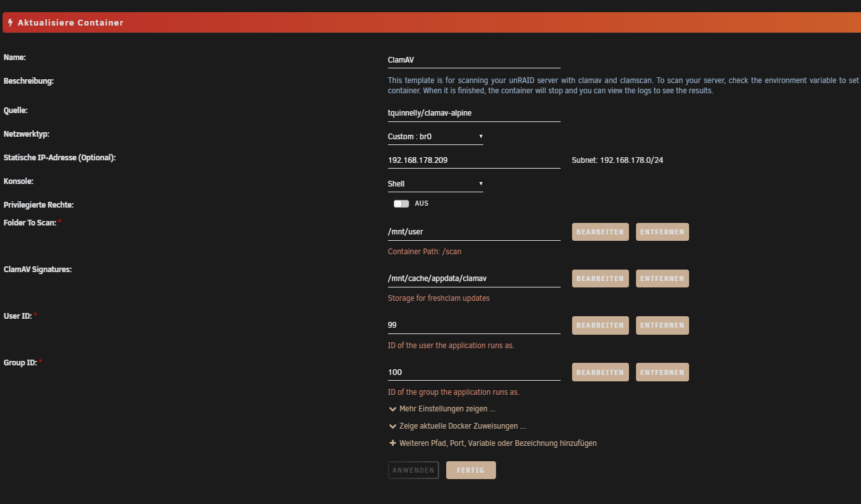
Task: Focus the Name field containing ClamAV
Action: [474, 60]
